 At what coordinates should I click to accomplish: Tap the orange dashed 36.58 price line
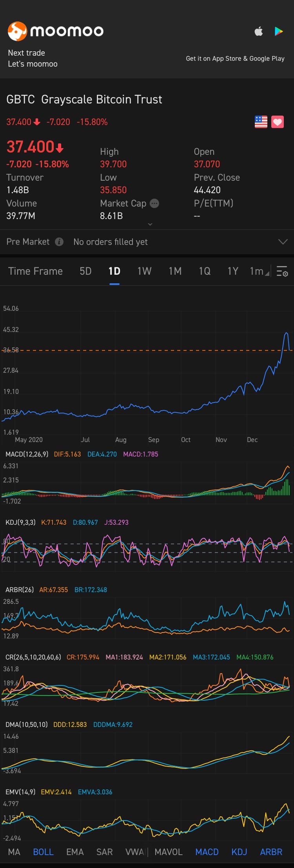tap(147, 350)
